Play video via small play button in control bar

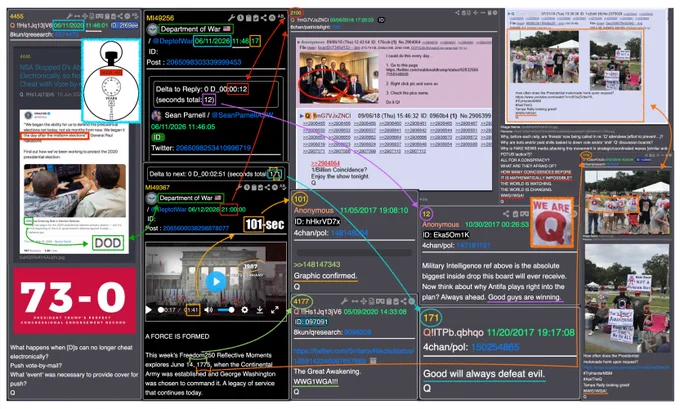[x=149, y=310]
